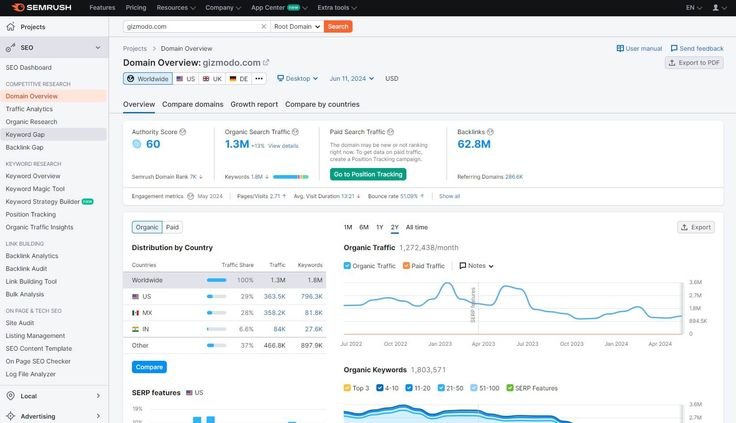This screenshot has height=423, width=736.
Task: Select the UK flag database
Action: click(x=212, y=78)
